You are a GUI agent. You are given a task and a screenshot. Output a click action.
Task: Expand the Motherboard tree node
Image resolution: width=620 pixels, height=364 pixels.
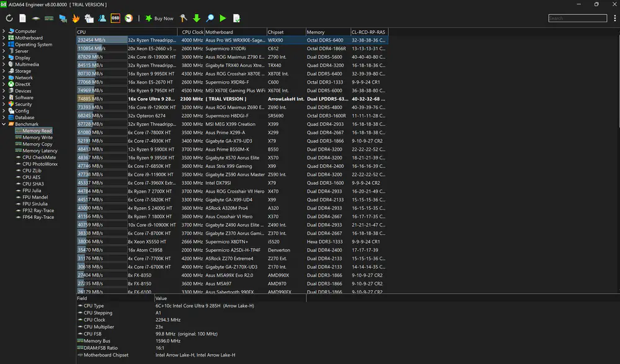click(4, 38)
